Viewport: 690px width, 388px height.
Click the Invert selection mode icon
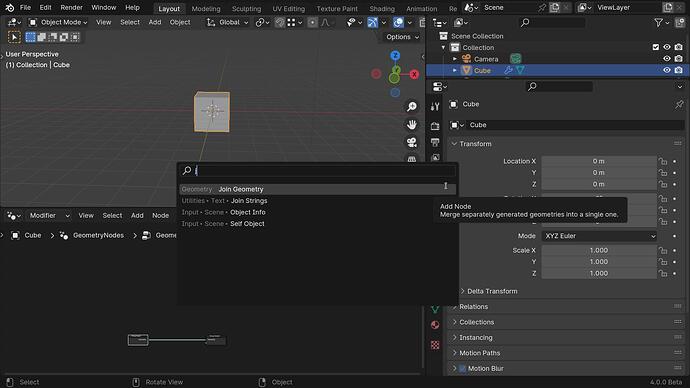64,37
